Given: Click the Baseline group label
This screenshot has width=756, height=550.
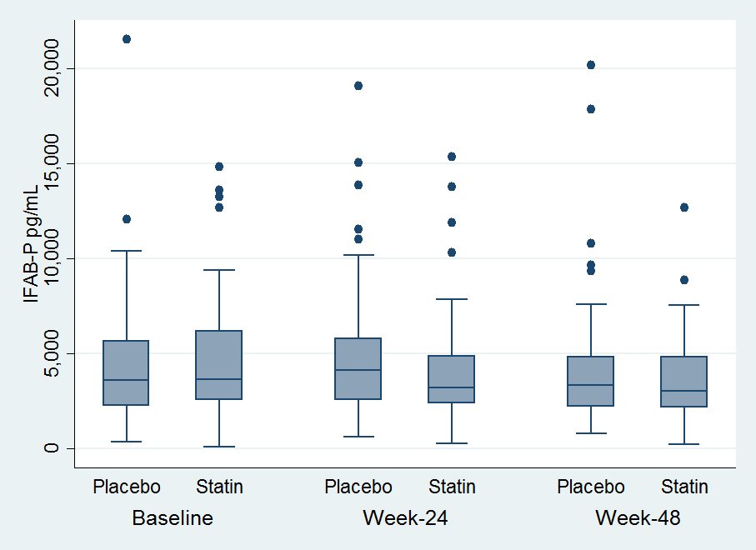Looking at the screenshot, I should pyautogui.click(x=173, y=517).
